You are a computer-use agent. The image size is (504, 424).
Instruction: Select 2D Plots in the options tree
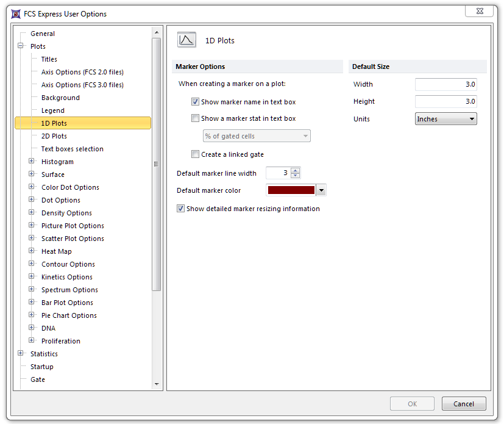click(x=54, y=136)
